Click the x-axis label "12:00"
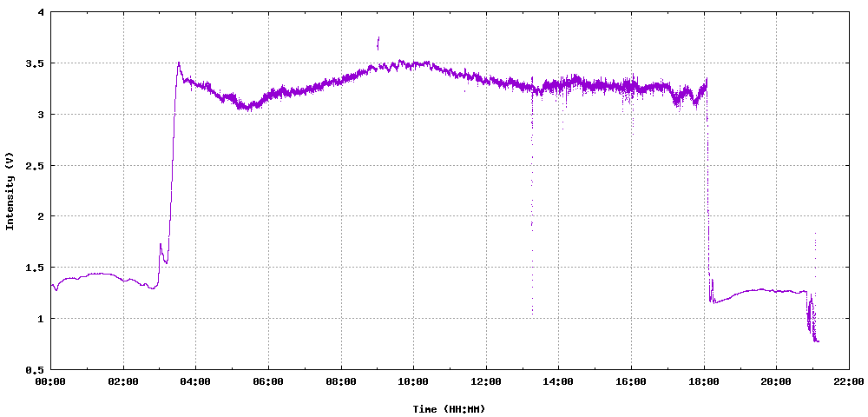The width and height of the screenshot is (868, 417). pos(486,381)
